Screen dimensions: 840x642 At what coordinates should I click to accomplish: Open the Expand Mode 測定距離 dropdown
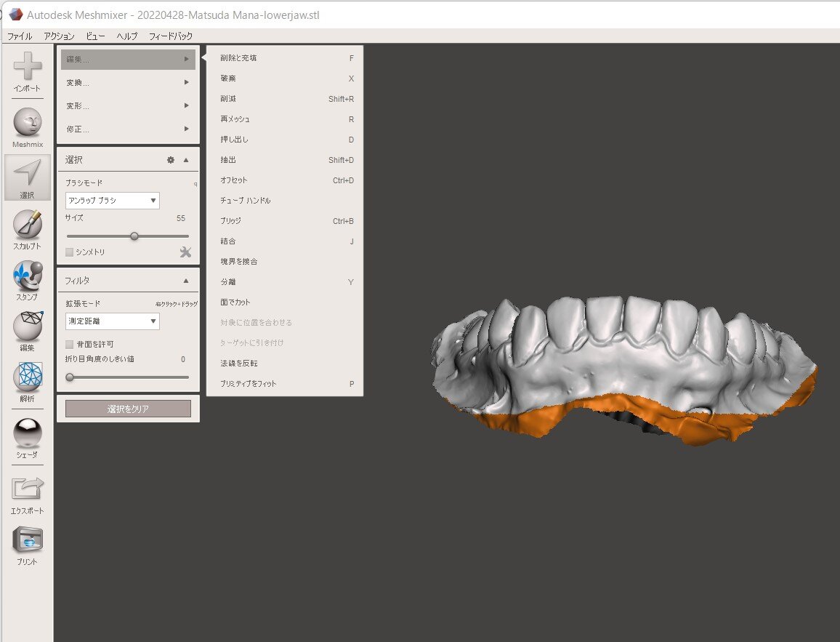pyautogui.click(x=112, y=321)
